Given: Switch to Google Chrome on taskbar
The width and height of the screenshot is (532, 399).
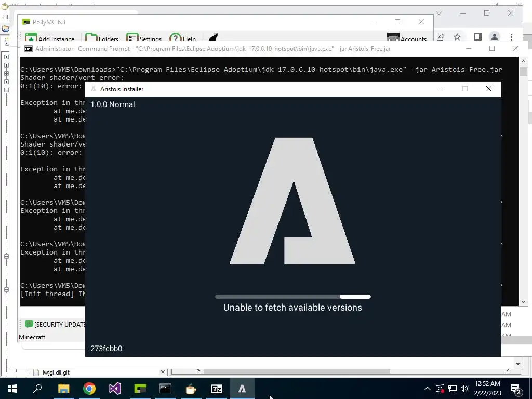Looking at the screenshot, I should 89,389.
